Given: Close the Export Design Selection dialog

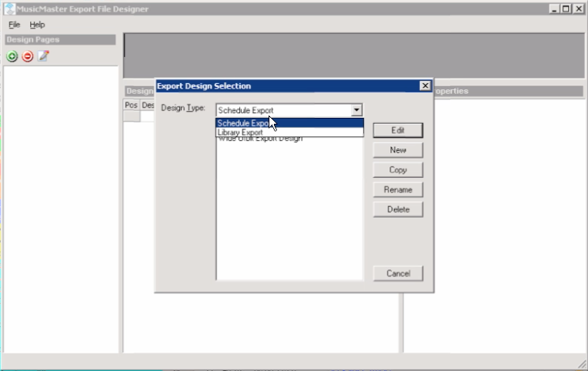Looking at the screenshot, I should 425,86.
